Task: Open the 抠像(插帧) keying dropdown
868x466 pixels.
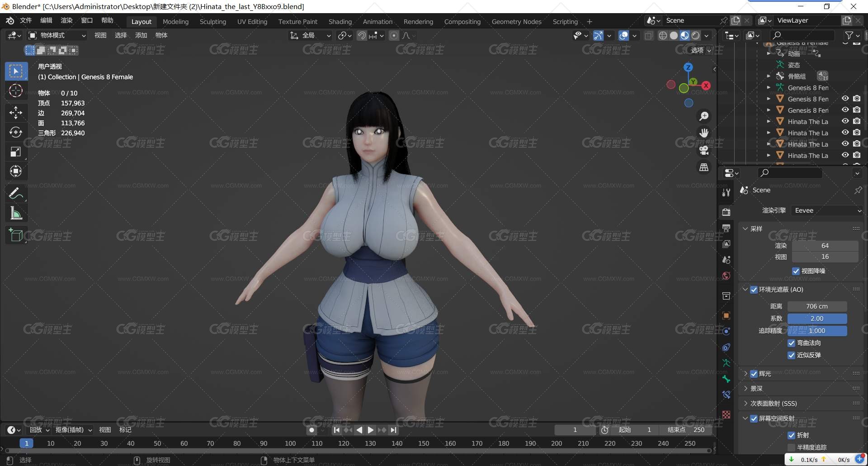Action: click(74, 430)
